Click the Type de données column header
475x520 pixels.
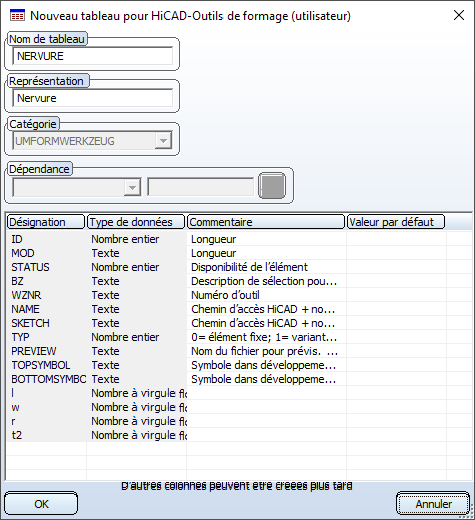[x=136, y=222]
